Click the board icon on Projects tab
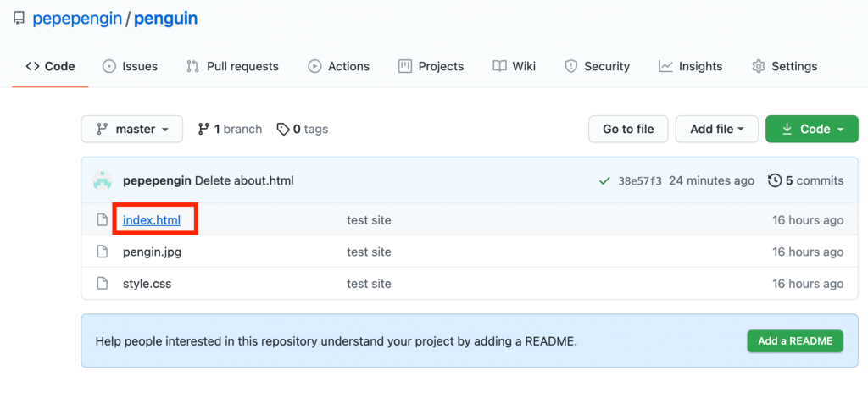 tap(405, 66)
